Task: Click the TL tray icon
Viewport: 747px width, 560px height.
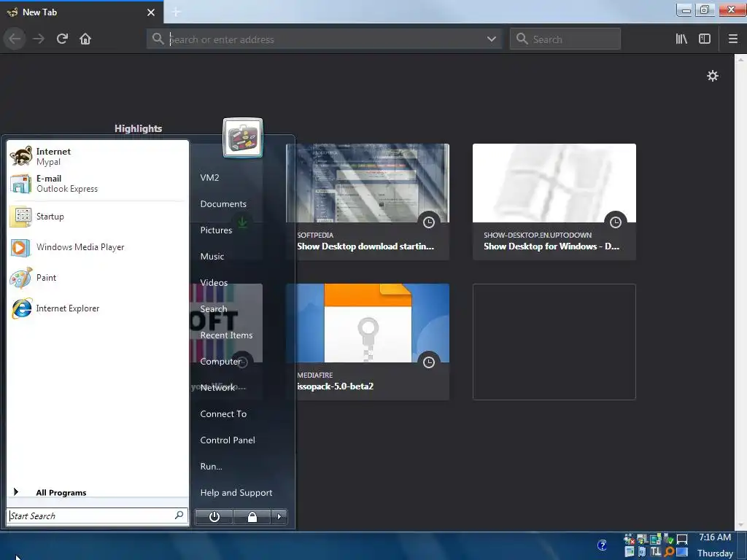Action: [x=656, y=552]
